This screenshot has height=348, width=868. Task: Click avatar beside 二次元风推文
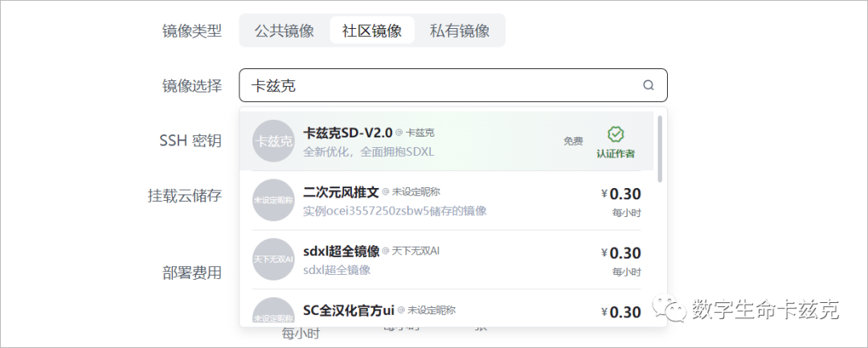(x=273, y=200)
